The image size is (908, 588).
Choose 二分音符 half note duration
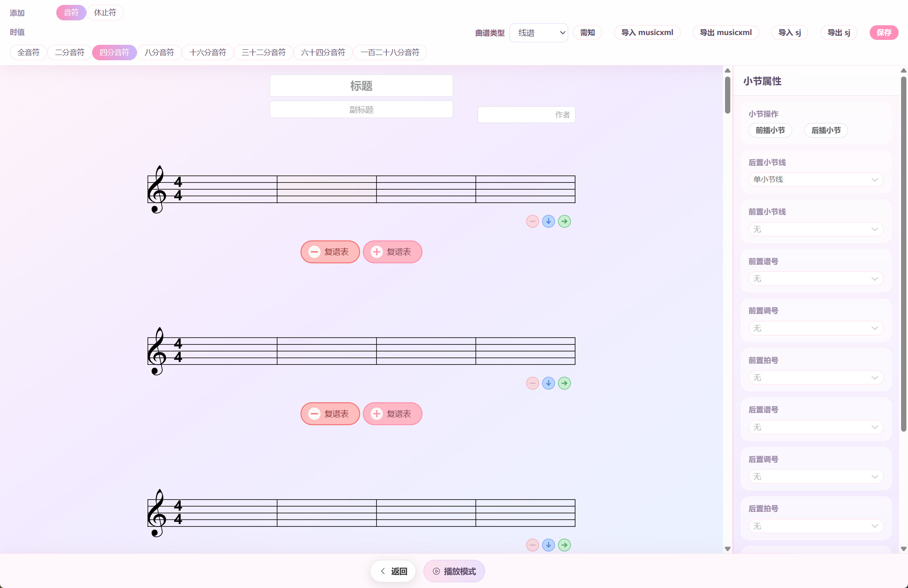pos(70,53)
